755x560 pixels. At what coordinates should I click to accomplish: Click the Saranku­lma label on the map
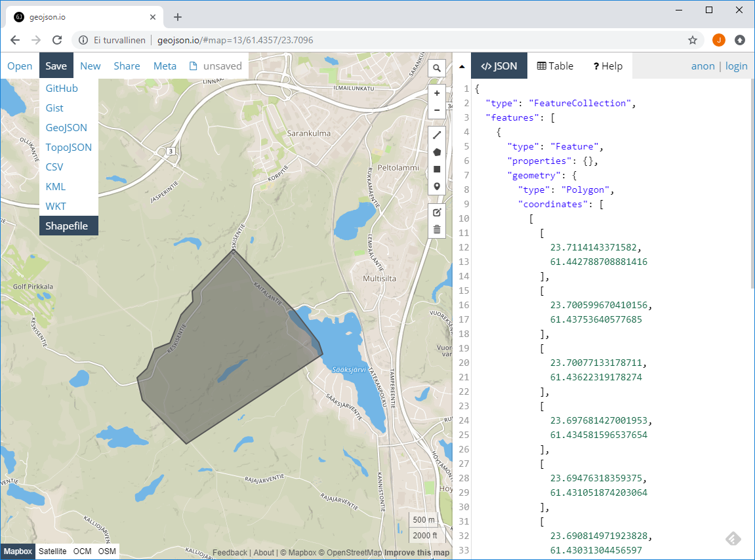(x=309, y=133)
